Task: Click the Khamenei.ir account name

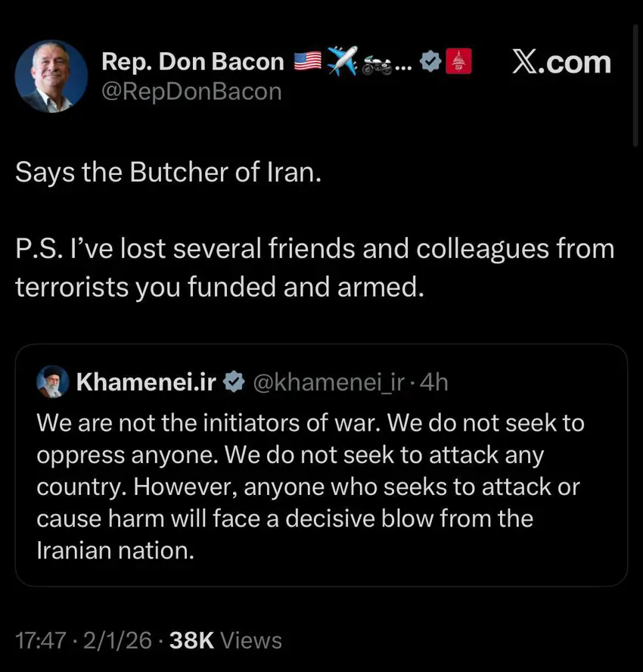Action: (147, 383)
